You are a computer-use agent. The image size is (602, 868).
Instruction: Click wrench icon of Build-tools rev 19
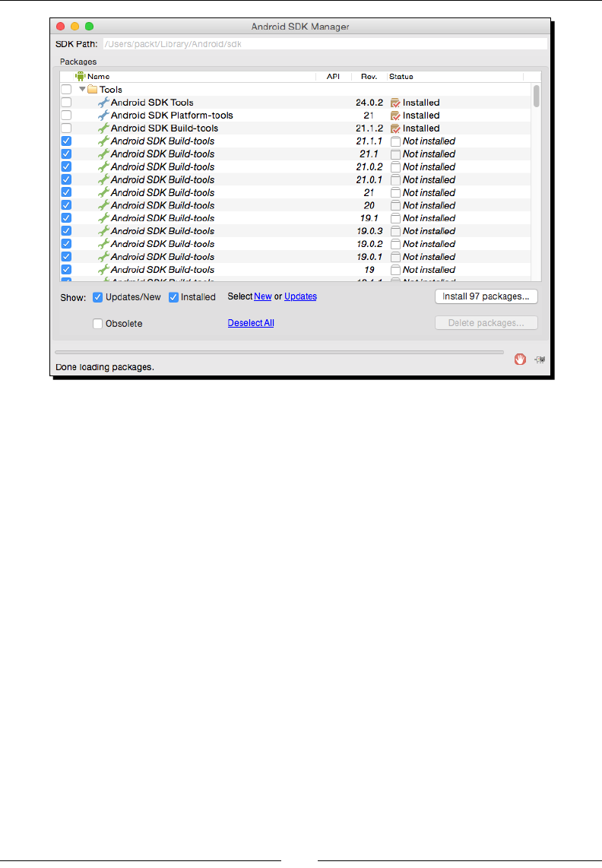click(x=103, y=270)
